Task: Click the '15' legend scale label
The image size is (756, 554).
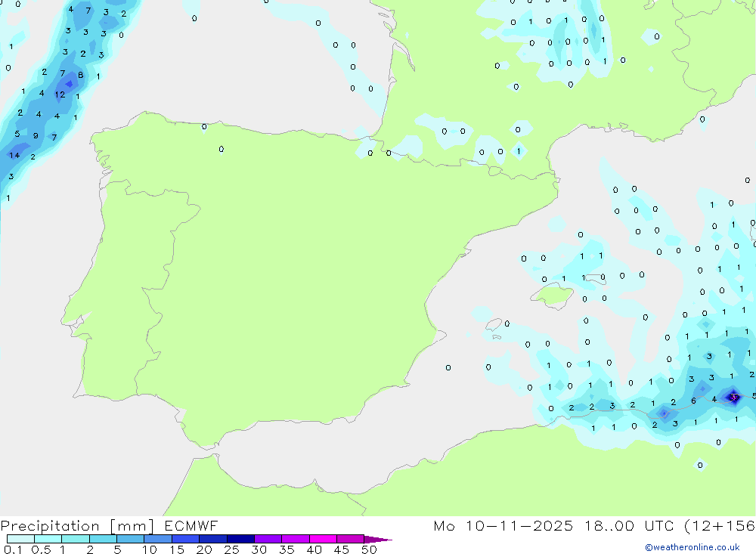Action: coord(177,549)
